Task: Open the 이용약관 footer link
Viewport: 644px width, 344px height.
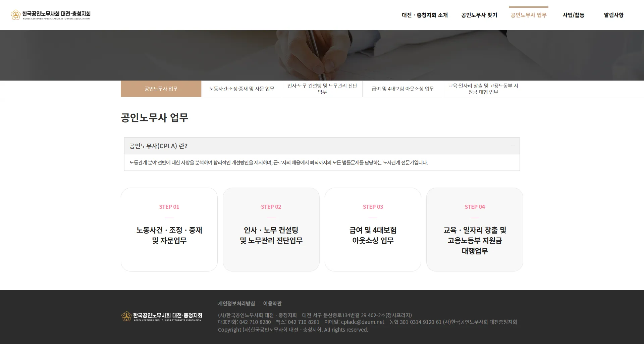Action: point(272,303)
